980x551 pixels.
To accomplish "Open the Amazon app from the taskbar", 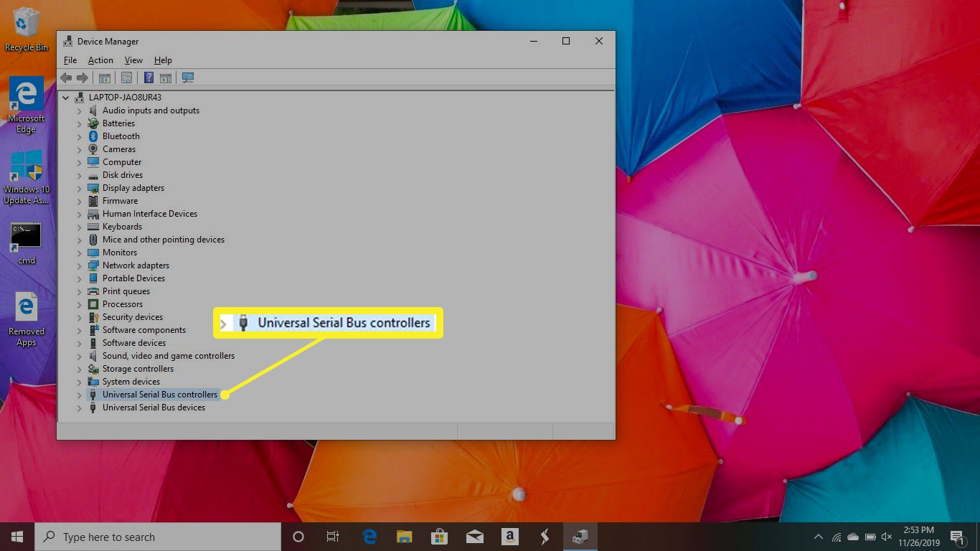I will click(x=509, y=537).
